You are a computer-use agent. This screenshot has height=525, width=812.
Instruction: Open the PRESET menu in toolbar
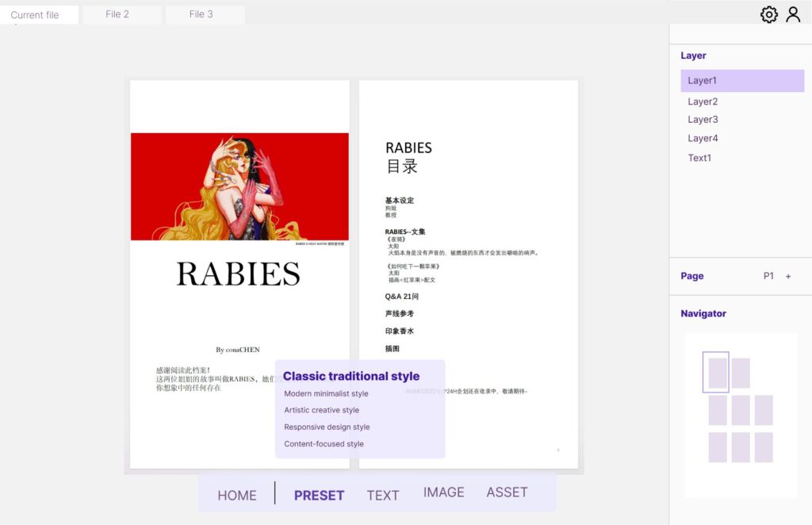point(319,495)
